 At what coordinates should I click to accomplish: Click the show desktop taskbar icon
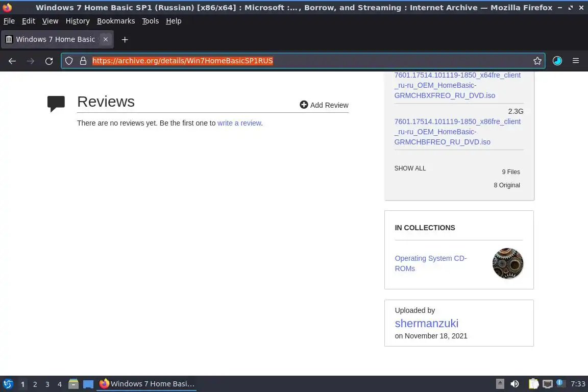[x=88, y=384]
